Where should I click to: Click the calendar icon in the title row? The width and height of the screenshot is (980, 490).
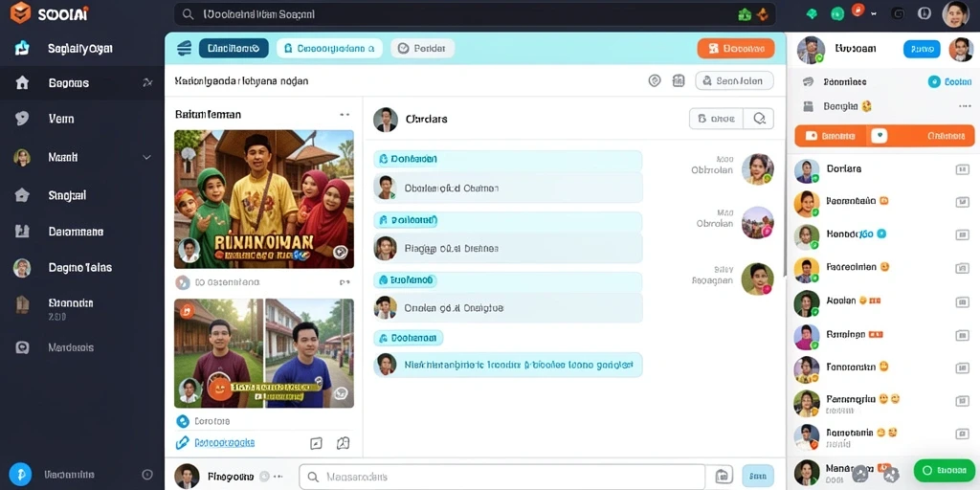[x=679, y=80]
